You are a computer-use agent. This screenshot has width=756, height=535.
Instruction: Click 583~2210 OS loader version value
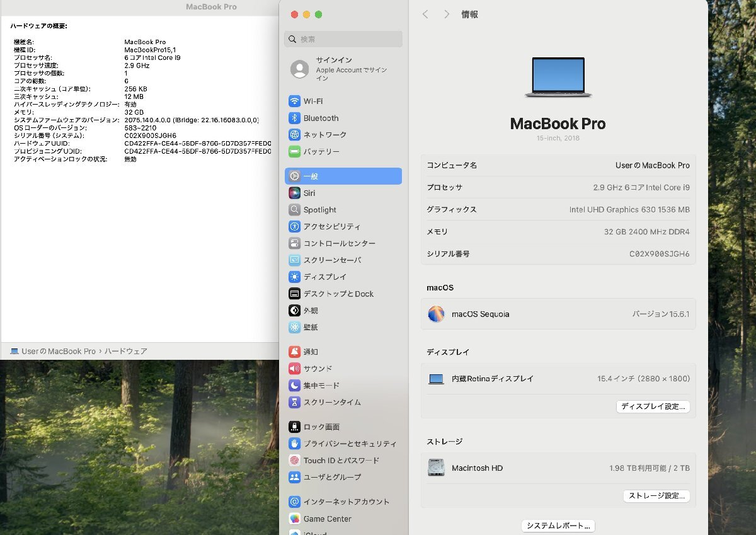pyautogui.click(x=140, y=128)
